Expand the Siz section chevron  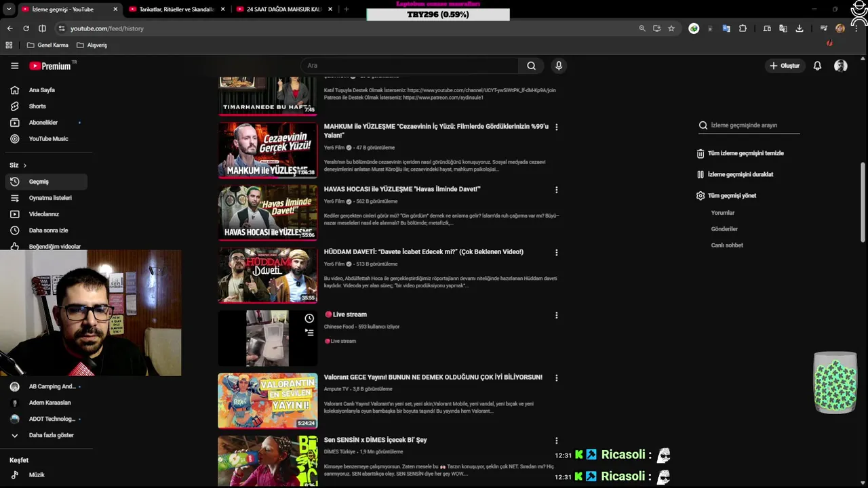[25, 165]
